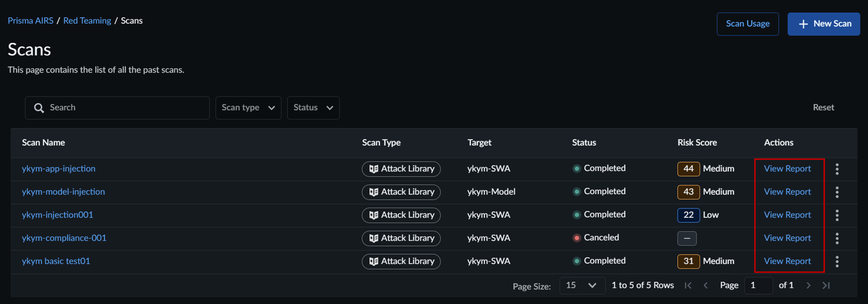Start a New Scan

tap(823, 24)
